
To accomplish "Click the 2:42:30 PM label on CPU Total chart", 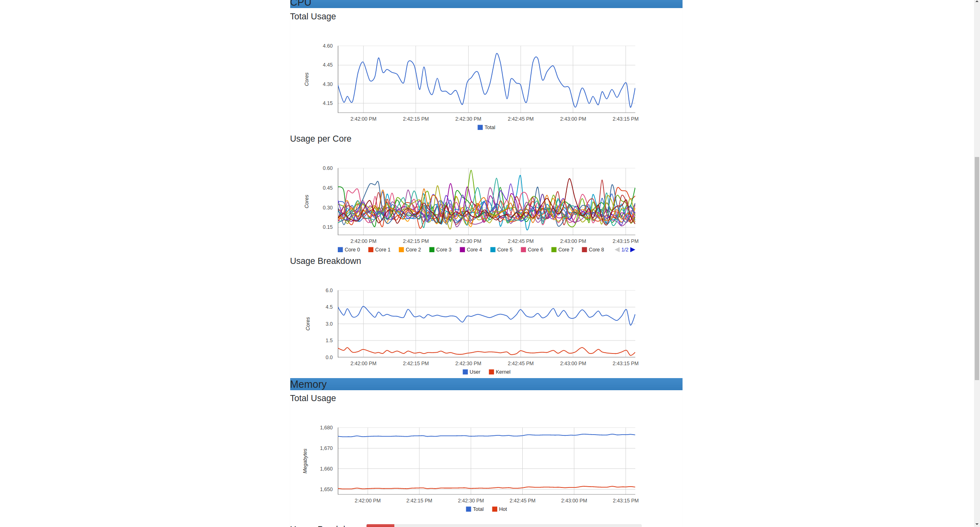I will tap(468, 119).
